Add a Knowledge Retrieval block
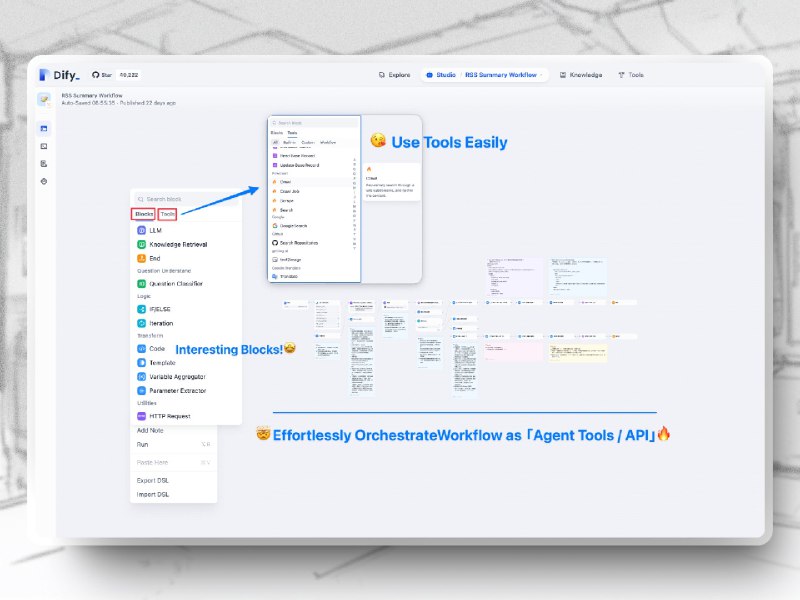The width and height of the screenshot is (800, 600). pos(186,244)
